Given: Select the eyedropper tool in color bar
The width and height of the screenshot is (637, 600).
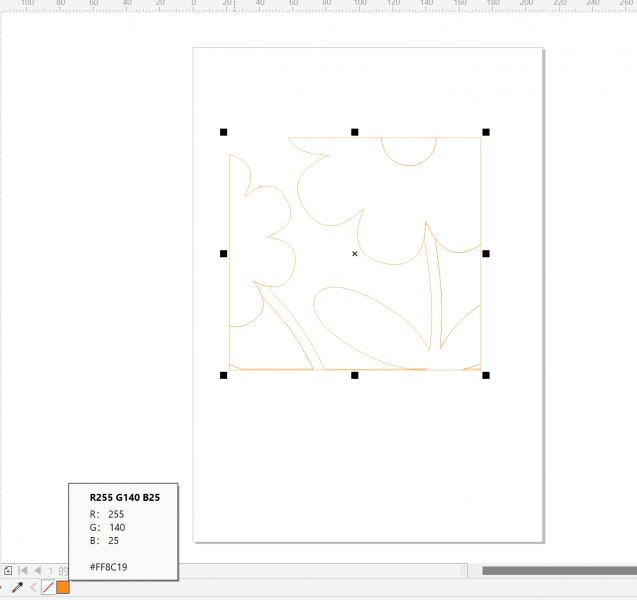Looking at the screenshot, I should (x=17, y=587).
